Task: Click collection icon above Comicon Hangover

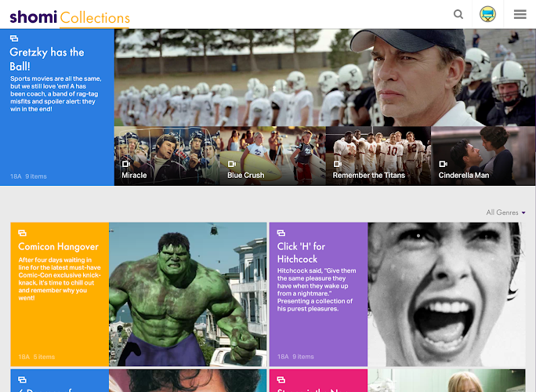Action: click(x=22, y=233)
